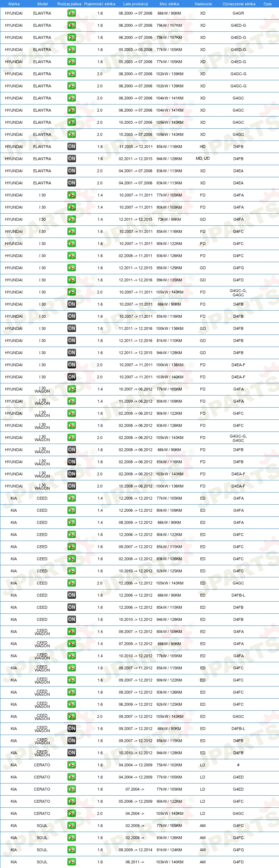Click the Oznaczenie silnika column header

tap(239, 4)
